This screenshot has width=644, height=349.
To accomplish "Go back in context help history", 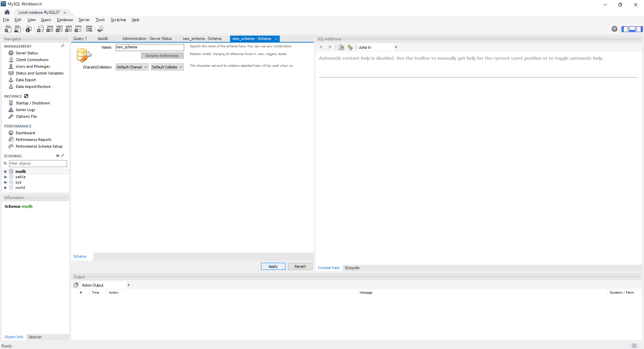I will coord(321,47).
